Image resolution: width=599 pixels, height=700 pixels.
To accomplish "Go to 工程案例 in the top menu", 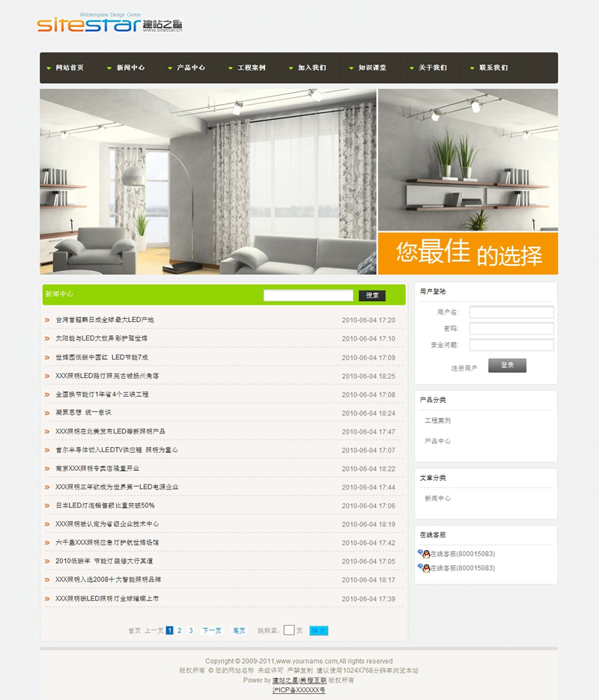I will pos(252,68).
